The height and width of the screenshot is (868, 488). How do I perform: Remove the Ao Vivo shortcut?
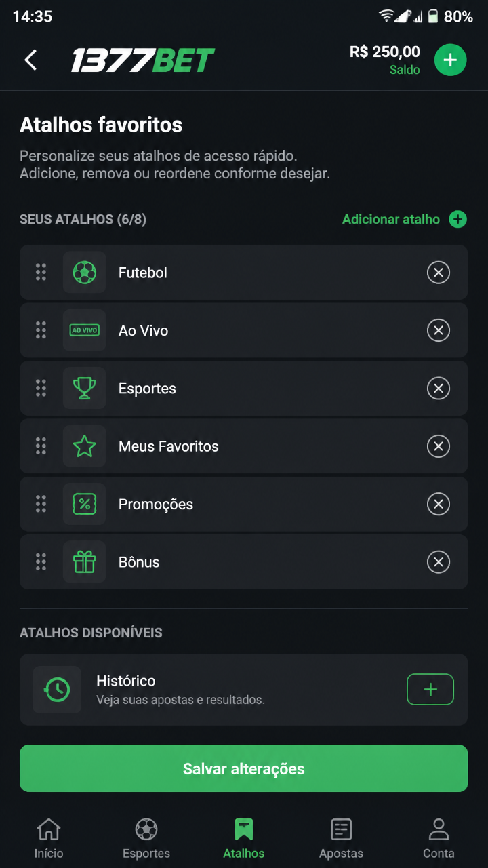click(x=439, y=330)
